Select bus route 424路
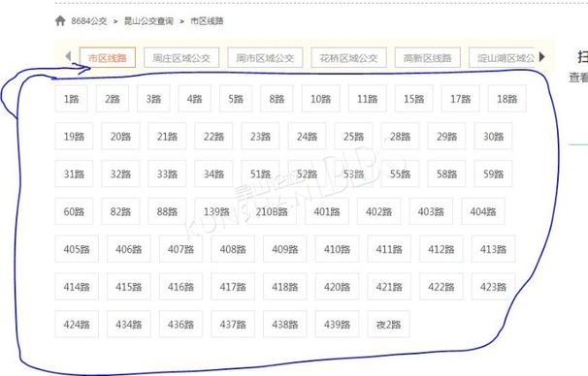This screenshot has height=376, width=588. tap(77, 325)
